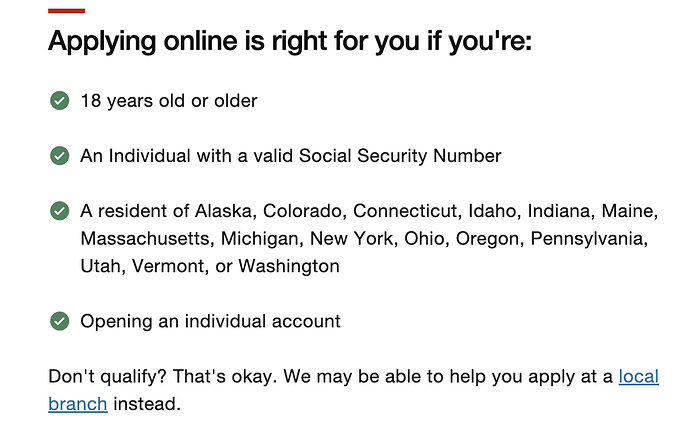The width and height of the screenshot is (690, 447).
Task: Click the red accent bar above the heading
Action: (66, 10)
